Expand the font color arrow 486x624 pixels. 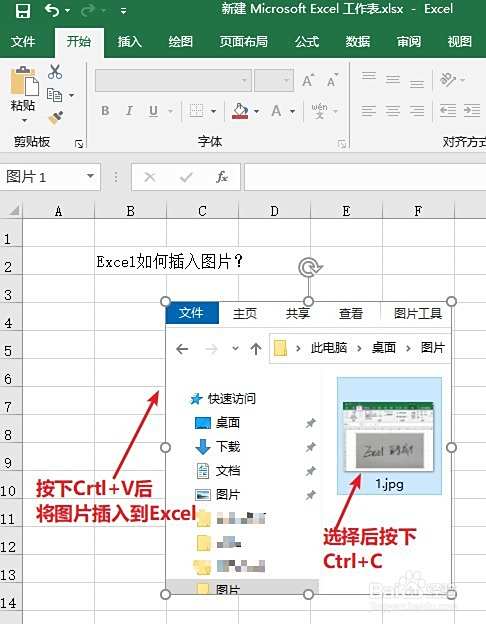[x=293, y=111]
